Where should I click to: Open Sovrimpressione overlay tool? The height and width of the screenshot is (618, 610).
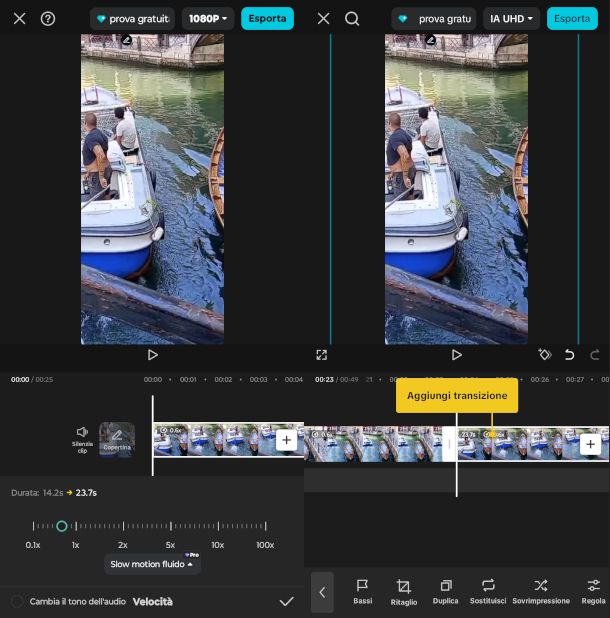pos(541,592)
